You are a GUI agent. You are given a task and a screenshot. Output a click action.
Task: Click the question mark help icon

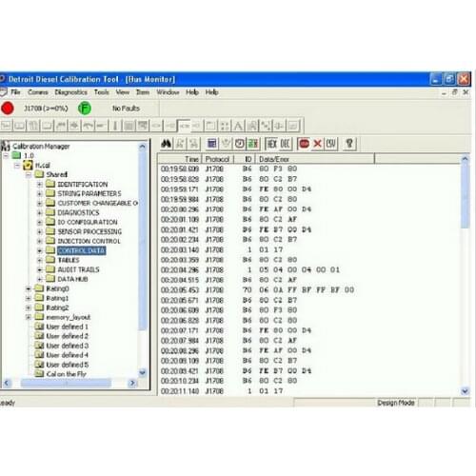click(349, 144)
